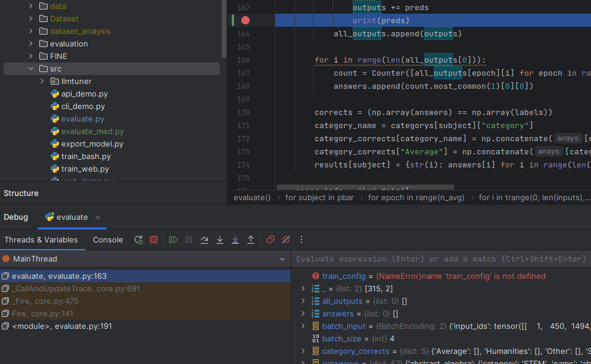Select the _CallAndUpdateTrace, core.py:691 frame
The image size is (591, 364).
[x=145, y=288]
